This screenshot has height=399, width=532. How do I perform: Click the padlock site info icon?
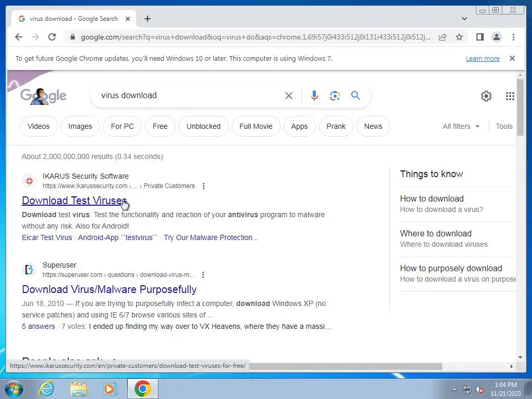(x=72, y=37)
